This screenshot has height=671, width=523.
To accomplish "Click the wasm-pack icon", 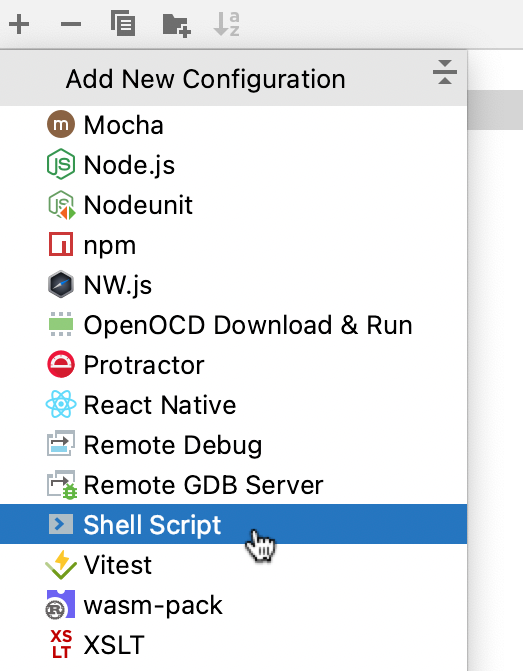I will pyautogui.click(x=60, y=604).
